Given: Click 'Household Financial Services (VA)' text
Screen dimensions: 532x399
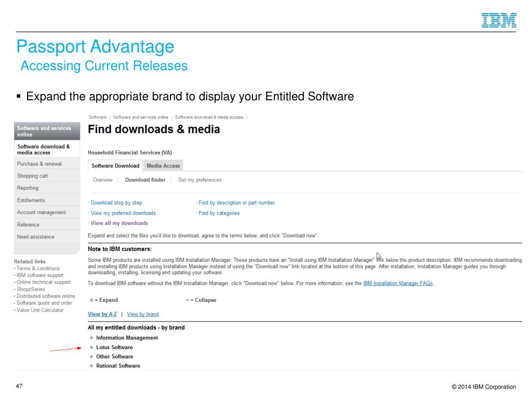Looking at the screenshot, I should click(129, 153).
